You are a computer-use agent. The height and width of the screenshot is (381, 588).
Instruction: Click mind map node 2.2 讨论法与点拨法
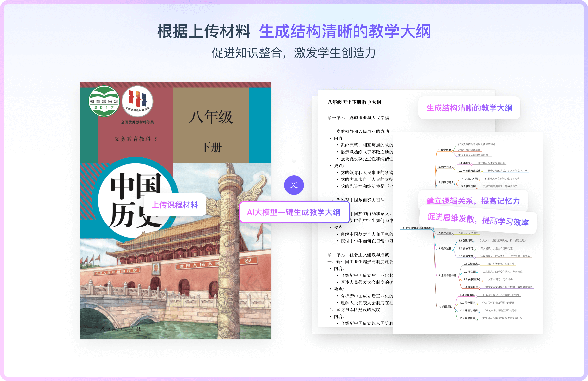(x=469, y=171)
